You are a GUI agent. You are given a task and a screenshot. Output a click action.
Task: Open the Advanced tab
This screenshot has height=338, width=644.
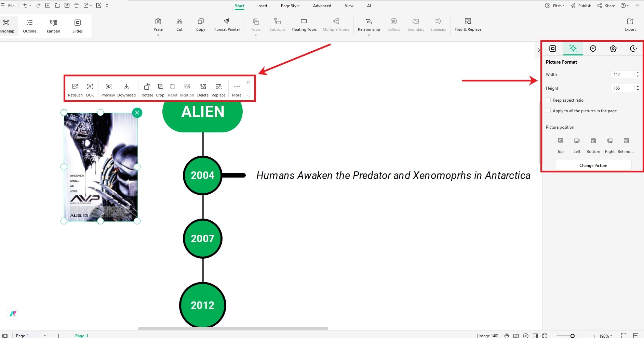[322, 5]
